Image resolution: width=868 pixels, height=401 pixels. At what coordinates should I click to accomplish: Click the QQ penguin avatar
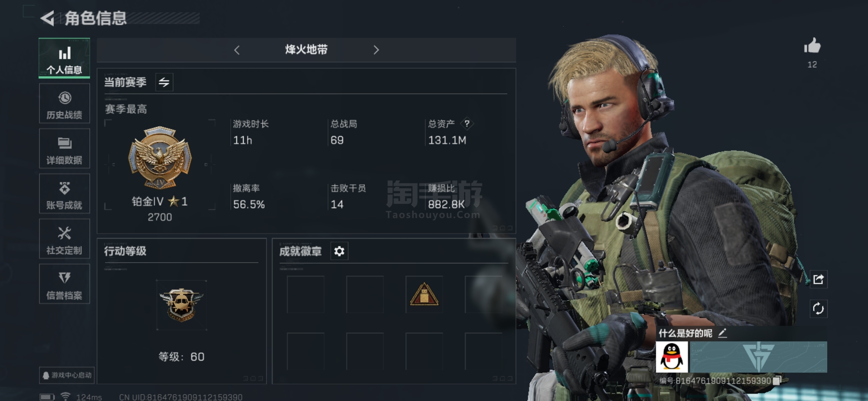(x=672, y=357)
